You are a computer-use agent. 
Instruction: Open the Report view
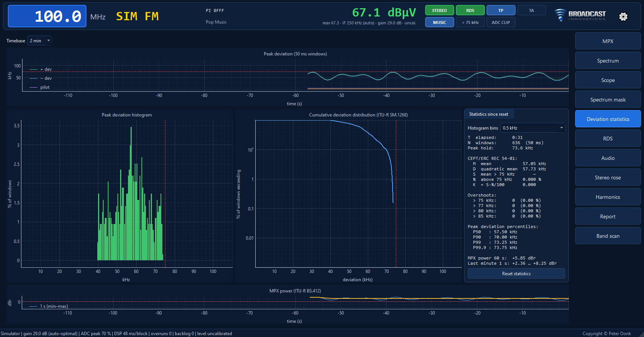point(608,216)
